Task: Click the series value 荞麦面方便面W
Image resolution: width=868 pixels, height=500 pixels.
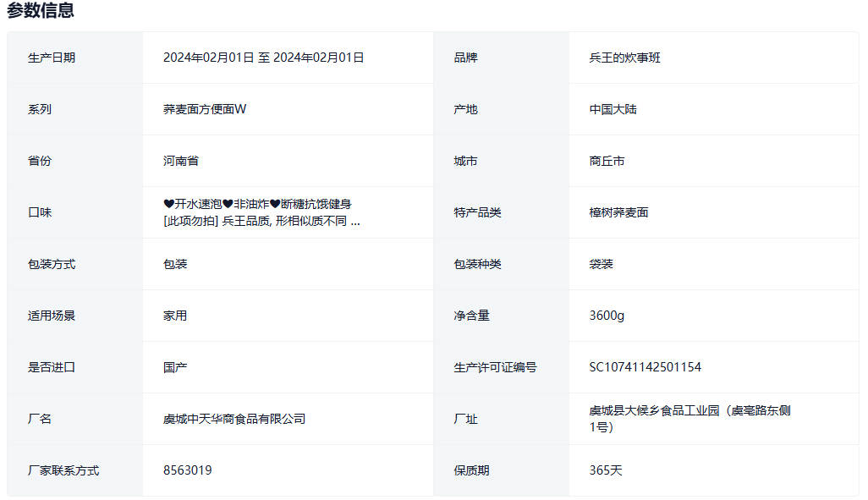Action: (204, 109)
